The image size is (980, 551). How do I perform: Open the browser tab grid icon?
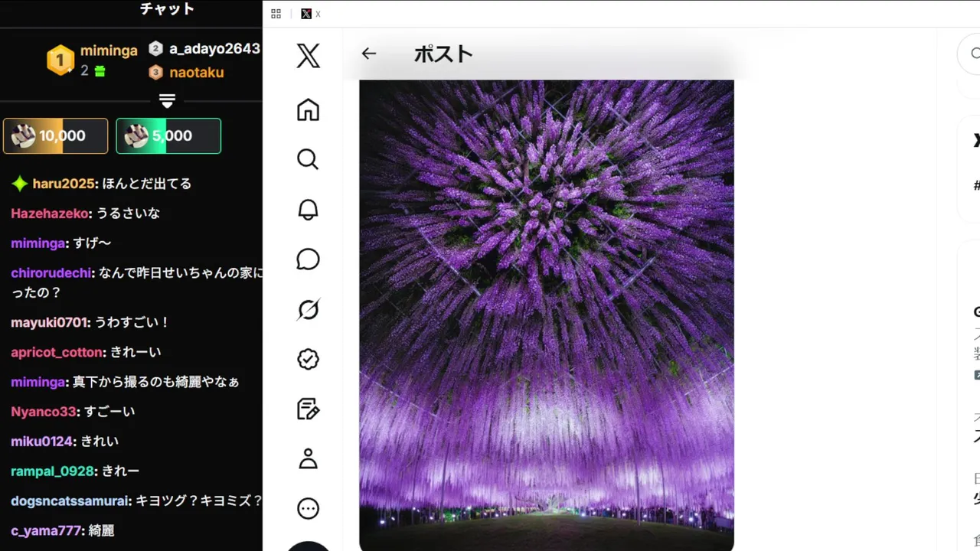(x=276, y=14)
